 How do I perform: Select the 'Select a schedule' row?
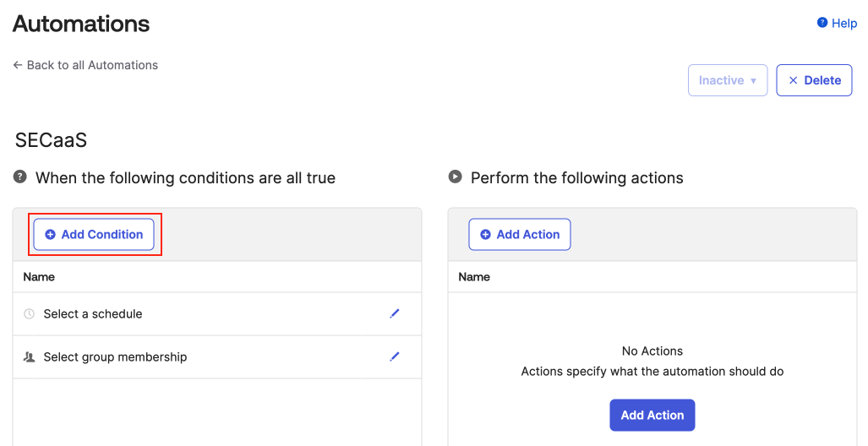[93, 314]
